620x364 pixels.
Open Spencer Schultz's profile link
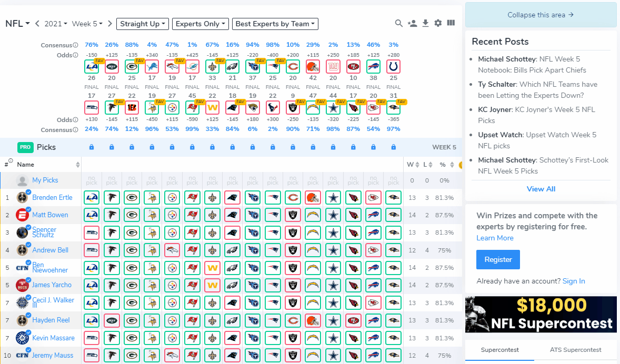click(x=44, y=232)
